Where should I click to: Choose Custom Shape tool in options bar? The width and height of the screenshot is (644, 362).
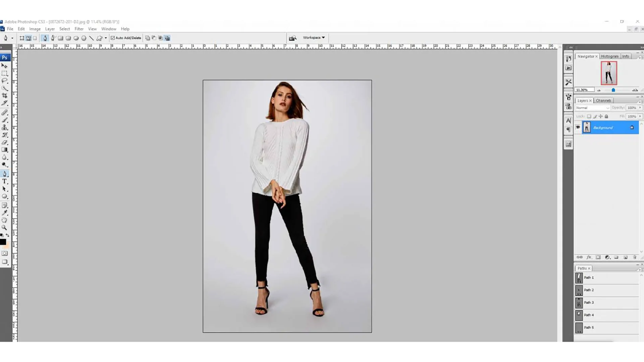click(99, 38)
